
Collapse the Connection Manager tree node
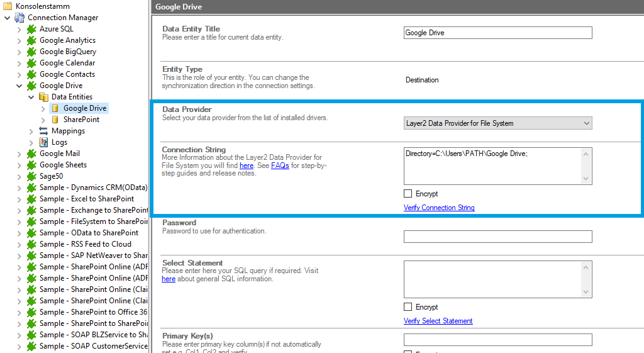click(8, 18)
